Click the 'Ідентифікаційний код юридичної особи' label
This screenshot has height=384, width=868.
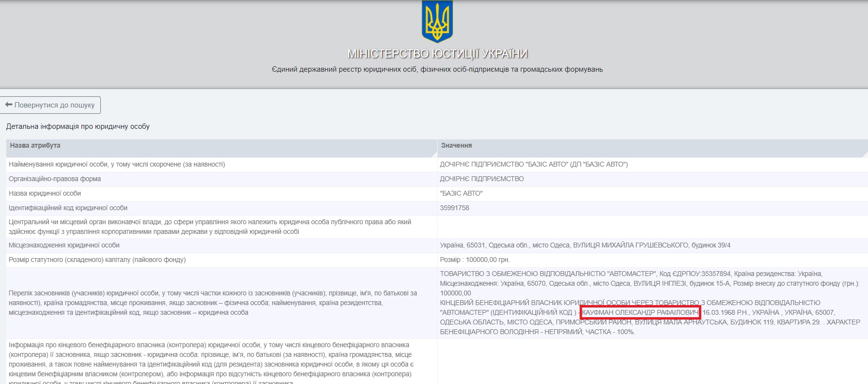(68, 208)
